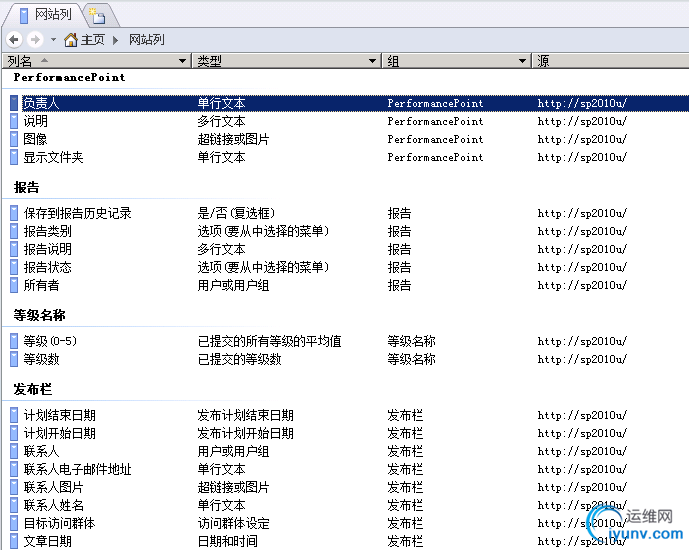Open the 组 column filter dropdown

tap(522, 61)
